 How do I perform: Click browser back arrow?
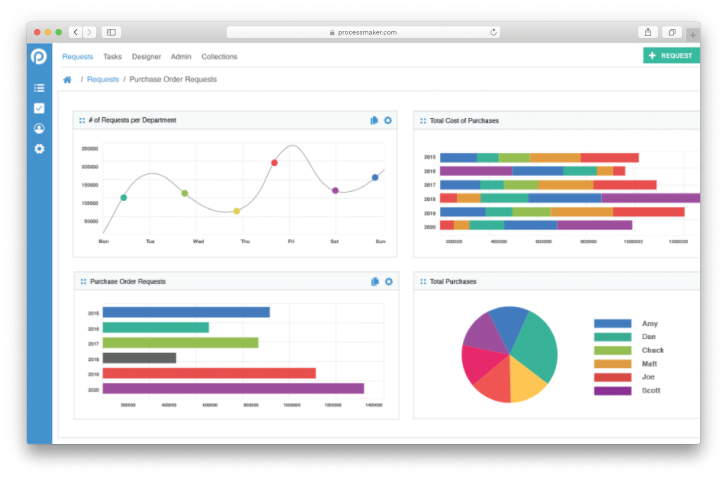(76, 32)
